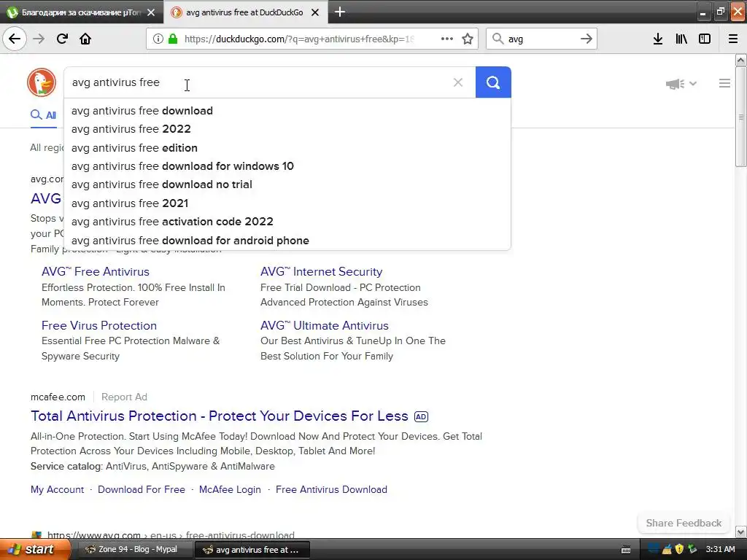The image size is (747, 560).
Task: Click the page scrollbar down arrow
Action: point(741,532)
